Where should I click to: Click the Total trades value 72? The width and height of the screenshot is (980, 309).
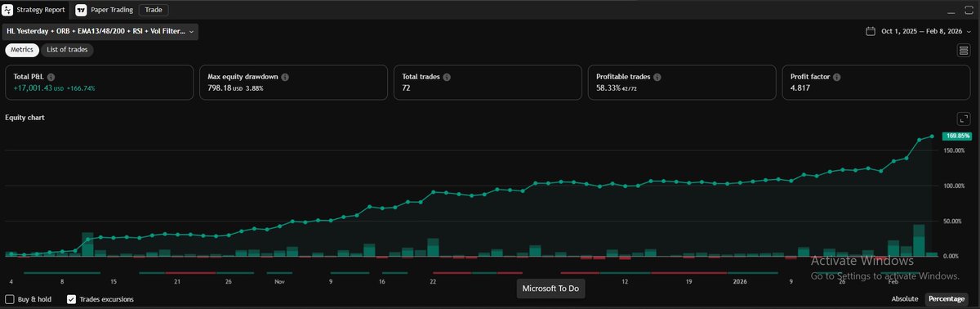point(406,88)
